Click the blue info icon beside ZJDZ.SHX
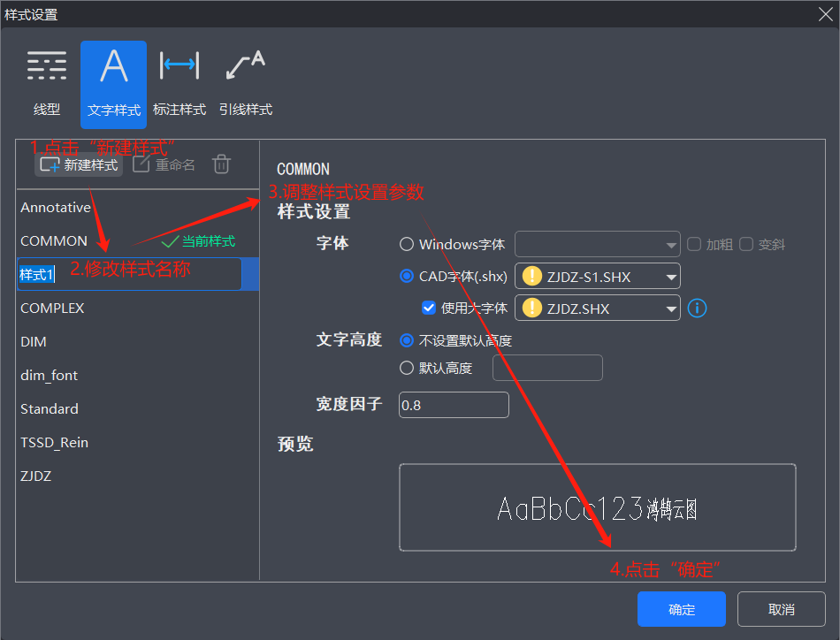This screenshot has height=640, width=840. (697, 308)
